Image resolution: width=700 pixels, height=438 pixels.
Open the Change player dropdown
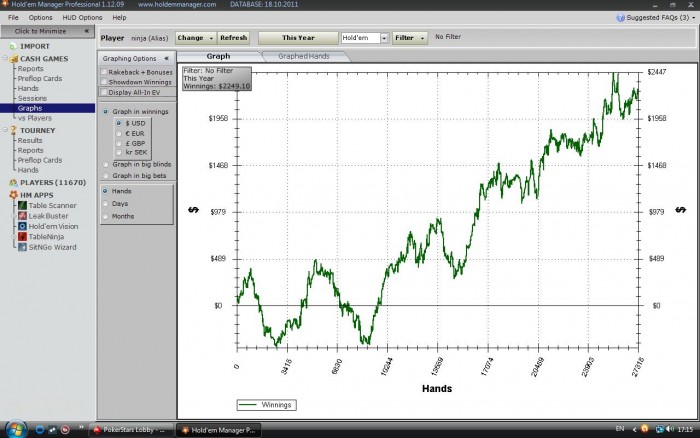[196, 38]
